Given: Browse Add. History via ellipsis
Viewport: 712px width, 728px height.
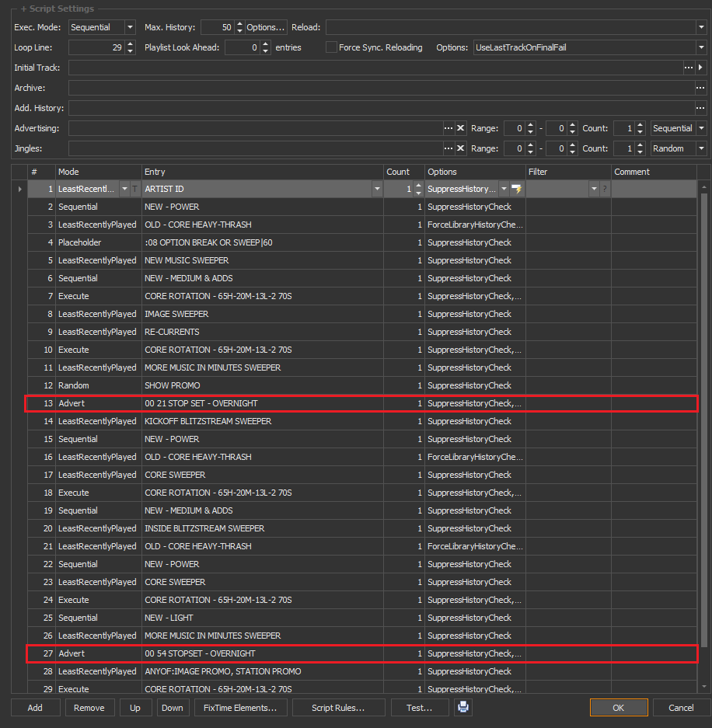Looking at the screenshot, I should 700,108.
